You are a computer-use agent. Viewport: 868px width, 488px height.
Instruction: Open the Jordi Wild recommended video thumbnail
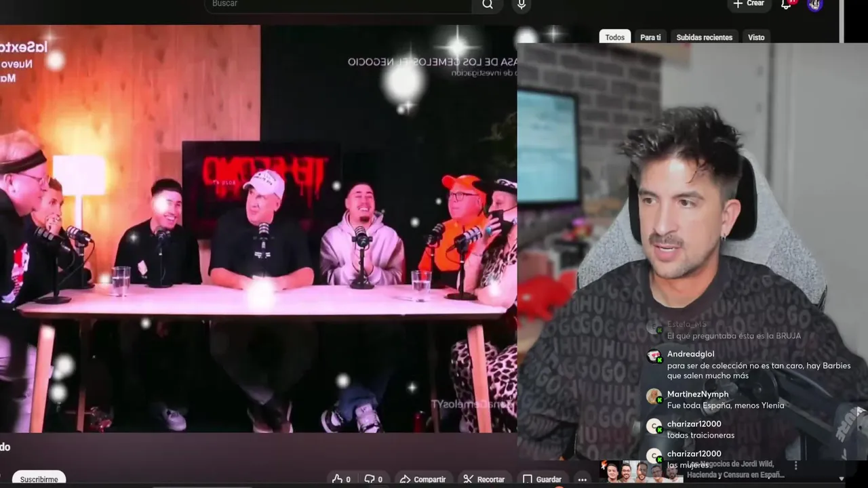641,472
